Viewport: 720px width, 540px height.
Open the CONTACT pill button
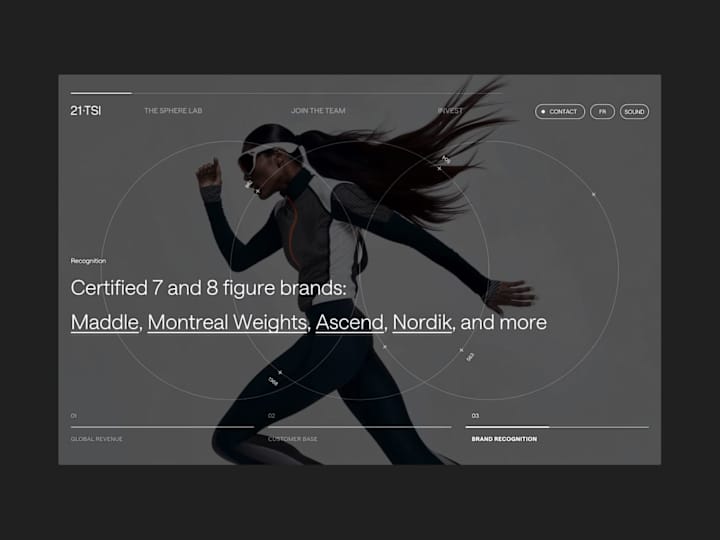coord(560,112)
